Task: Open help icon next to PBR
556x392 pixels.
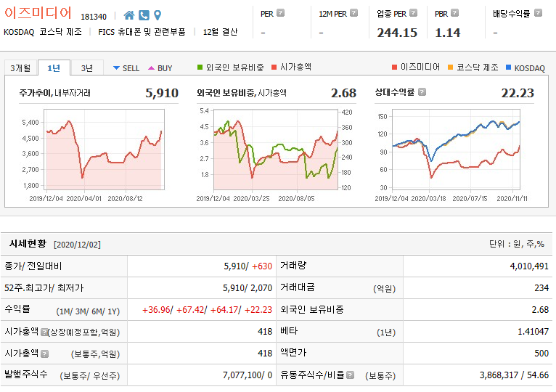Action: click(x=454, y=13)
